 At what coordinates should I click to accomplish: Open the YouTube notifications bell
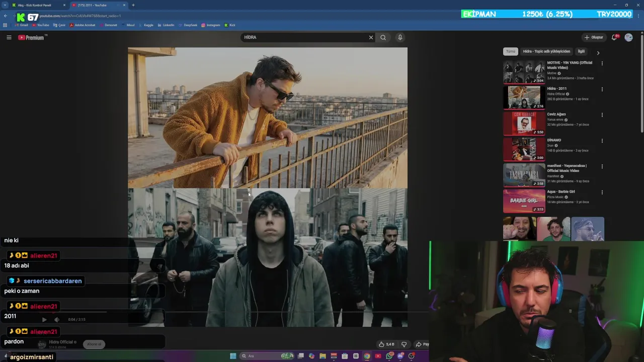point(614,37)
